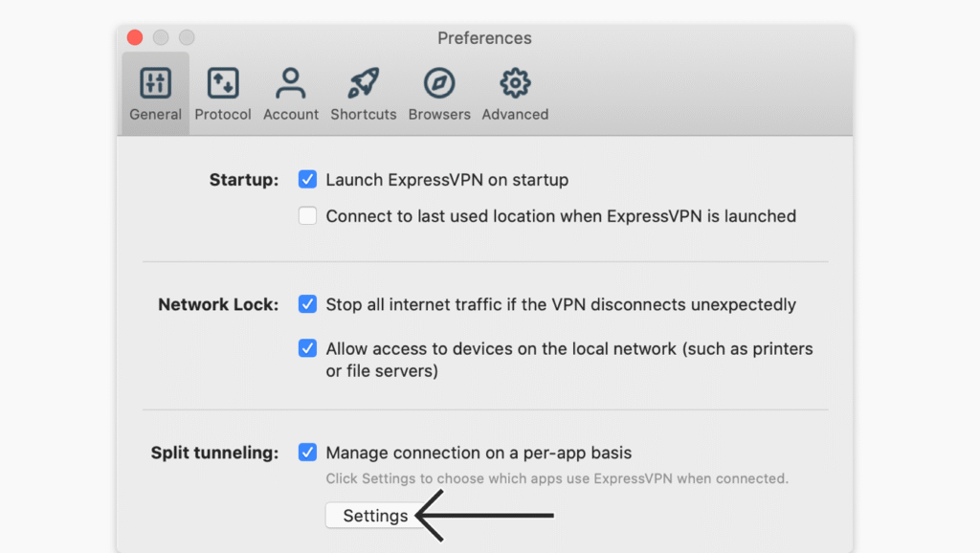Screen dimensions: 980x553
Task: Select the 'Shortcuts' tab text label
Action: click(x=364, y=115)
